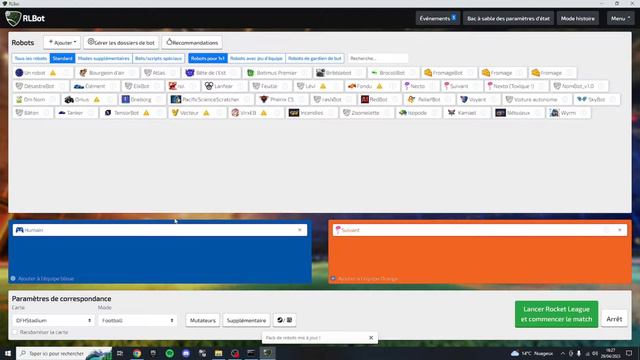Toggle the info circle on Dreiborg card

point(159,99)
